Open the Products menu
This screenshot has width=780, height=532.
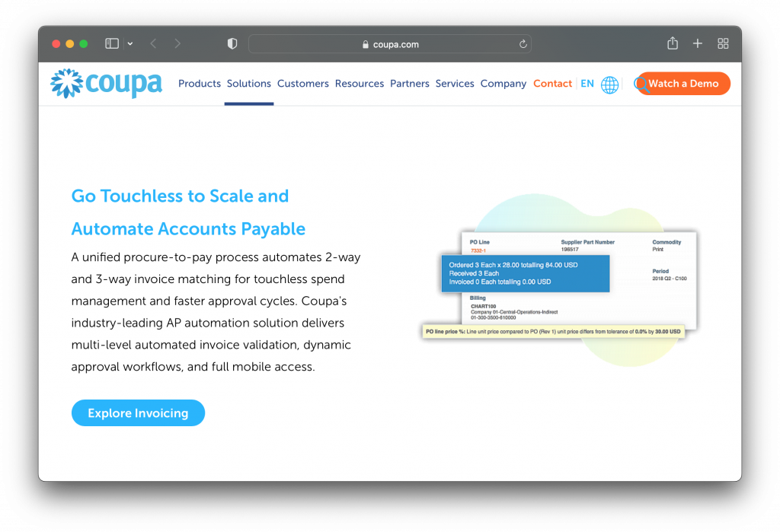click(200, 84)
